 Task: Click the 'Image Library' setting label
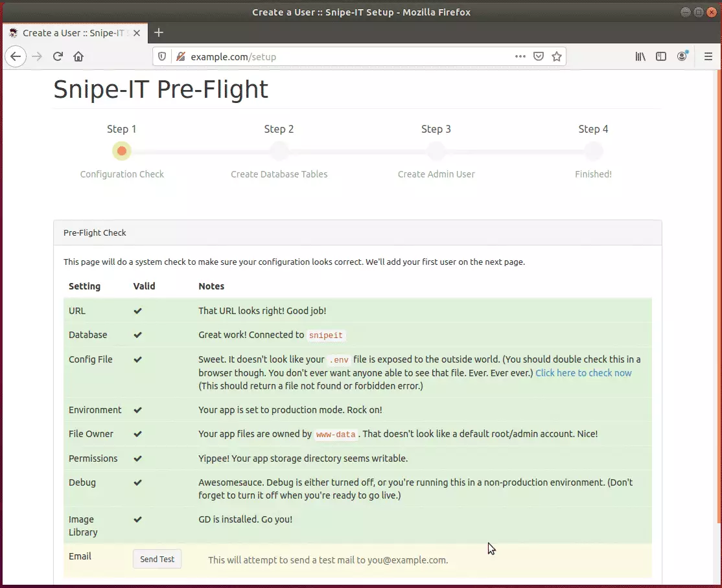click(83, 526)
